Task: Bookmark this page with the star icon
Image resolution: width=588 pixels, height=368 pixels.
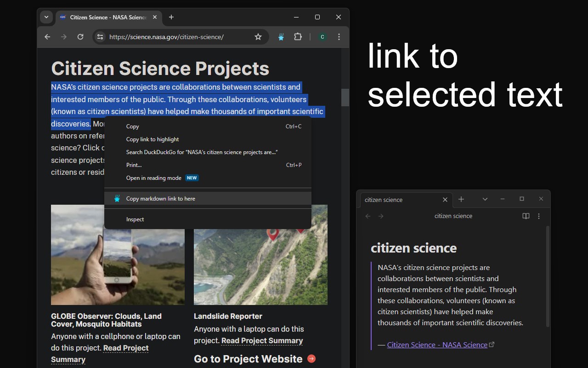Action: (258, 37)
